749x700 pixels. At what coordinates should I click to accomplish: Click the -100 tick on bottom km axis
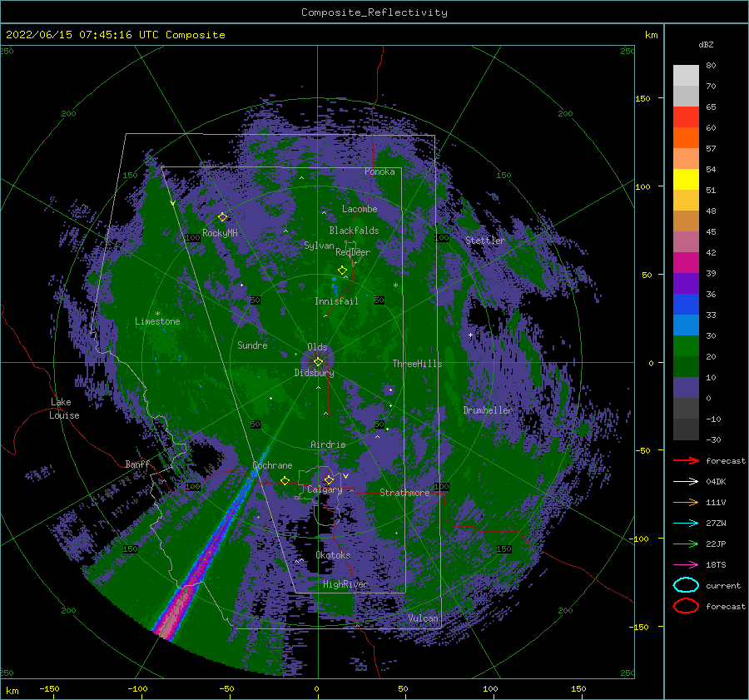coord(137,688)
